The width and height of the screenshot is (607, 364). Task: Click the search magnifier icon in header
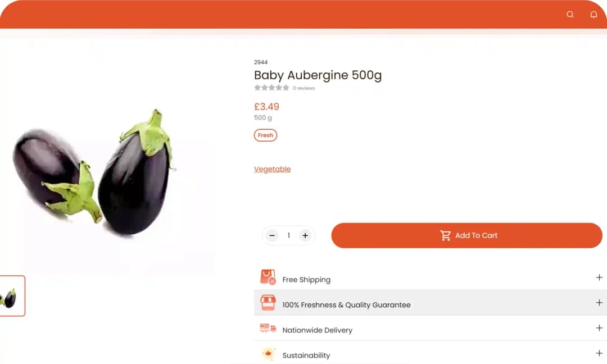pos(570,15)
